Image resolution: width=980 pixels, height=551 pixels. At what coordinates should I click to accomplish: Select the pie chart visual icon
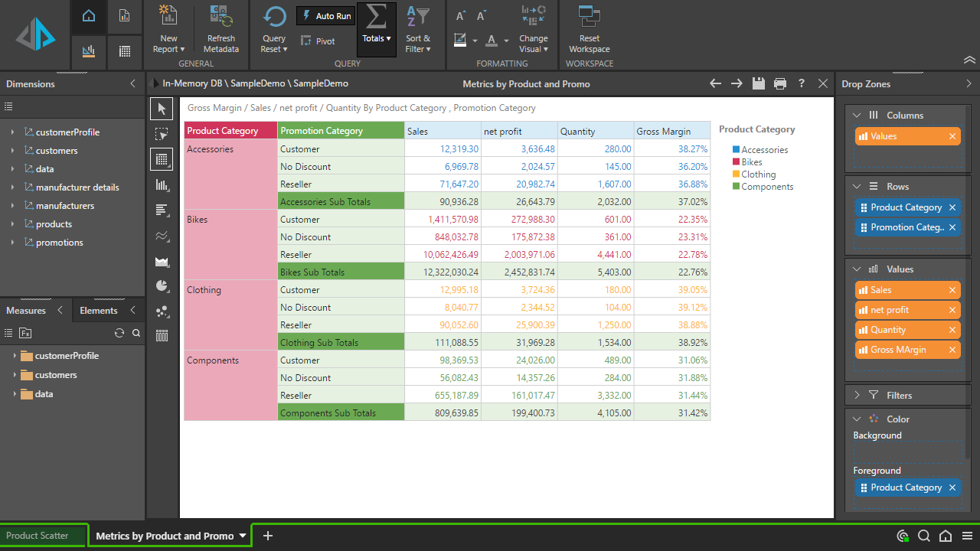(162, 285)
